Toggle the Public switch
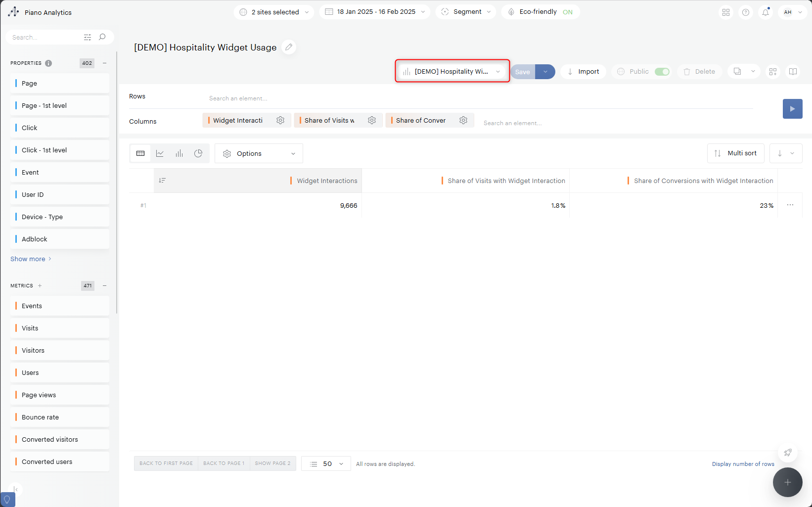Image resolution: width=812 pixels, height=507 pixels. coord(662,72)
